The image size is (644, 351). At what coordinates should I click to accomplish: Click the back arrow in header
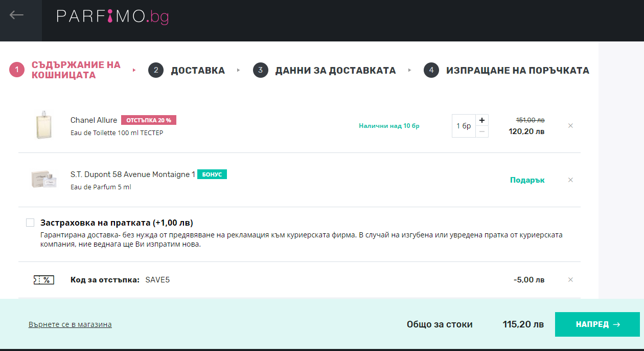point(17,15)
